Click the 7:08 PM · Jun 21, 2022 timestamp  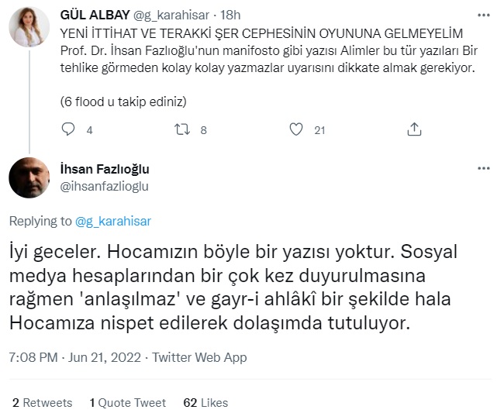(75, 357)
